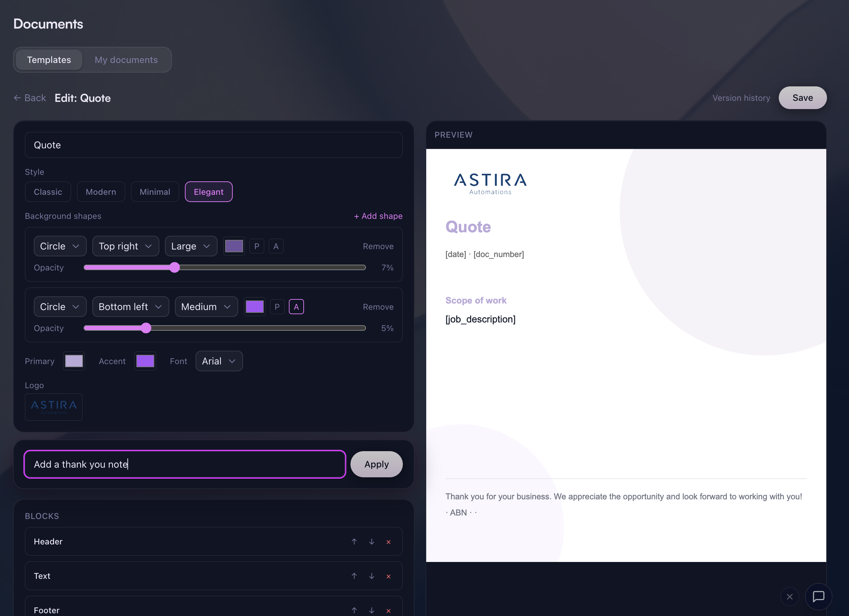Click the Text block row

coord(214,576)
